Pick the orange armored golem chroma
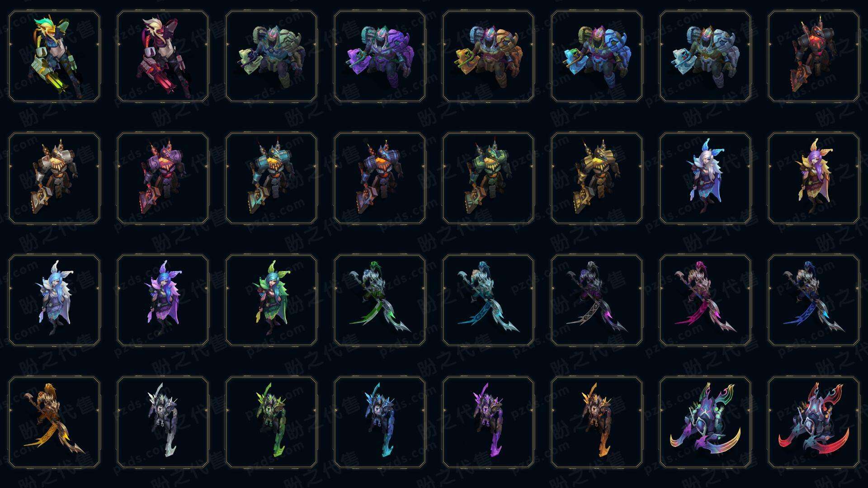The image size is (868, 488). point(488,56)
